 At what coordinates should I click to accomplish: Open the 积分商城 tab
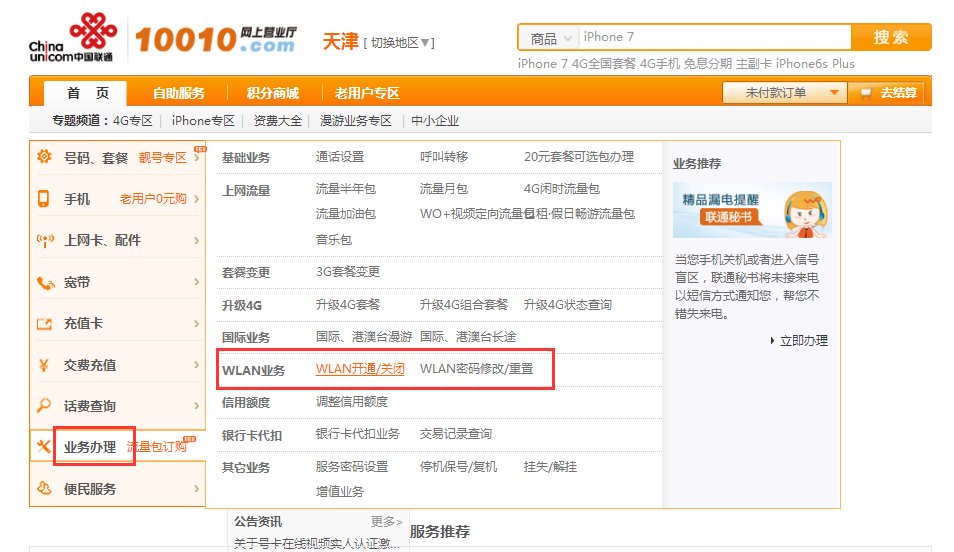[x=272, y=93]
